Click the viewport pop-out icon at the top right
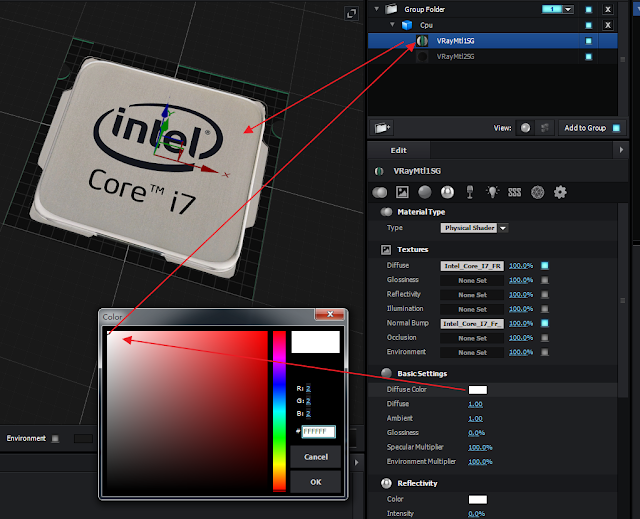Viewport: 640px width, 519px height. [351, 13]
